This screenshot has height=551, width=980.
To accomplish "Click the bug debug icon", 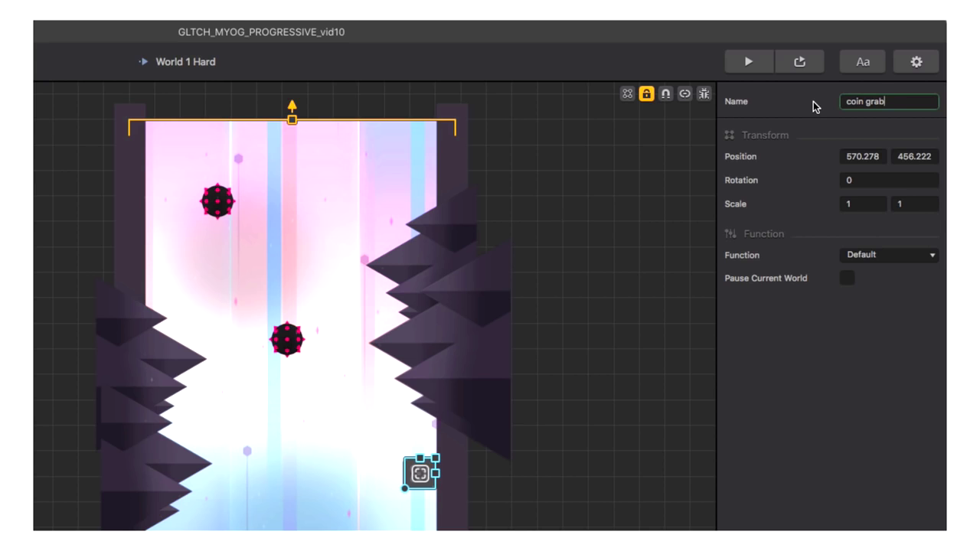I will pos(704,93).
